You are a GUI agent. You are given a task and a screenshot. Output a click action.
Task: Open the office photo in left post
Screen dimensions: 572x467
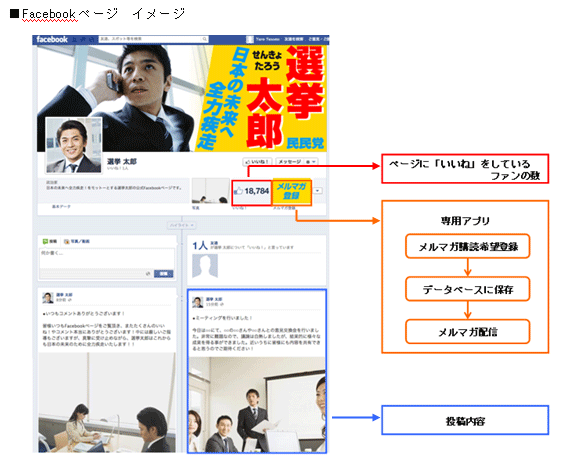click(x=107, y=402)
